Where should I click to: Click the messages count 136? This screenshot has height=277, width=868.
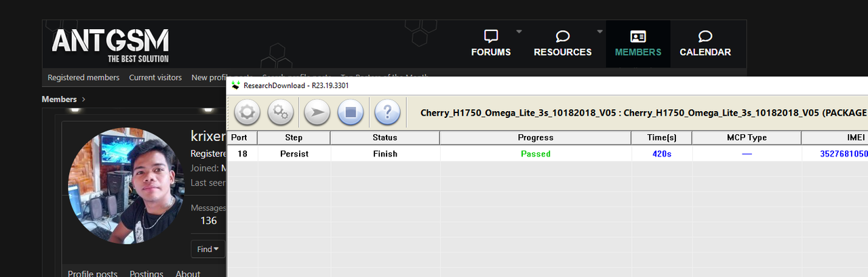209,221
